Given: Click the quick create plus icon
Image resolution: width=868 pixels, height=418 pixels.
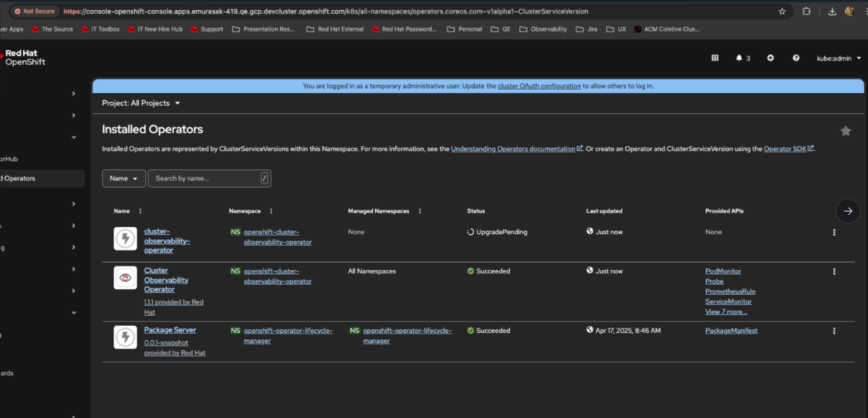Looking at the screenshot, I should (x=770, y=58).
